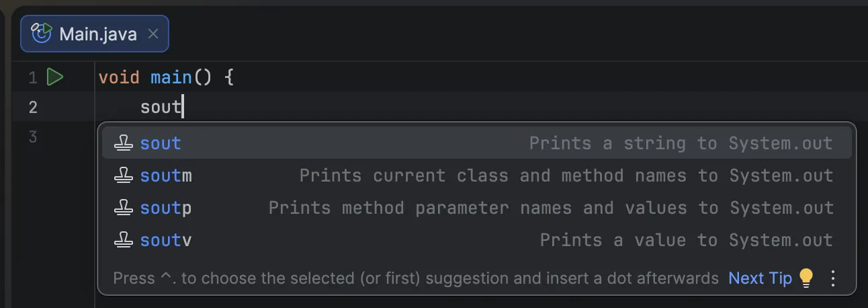Place the cursor on the main method name

pos(171,77)
